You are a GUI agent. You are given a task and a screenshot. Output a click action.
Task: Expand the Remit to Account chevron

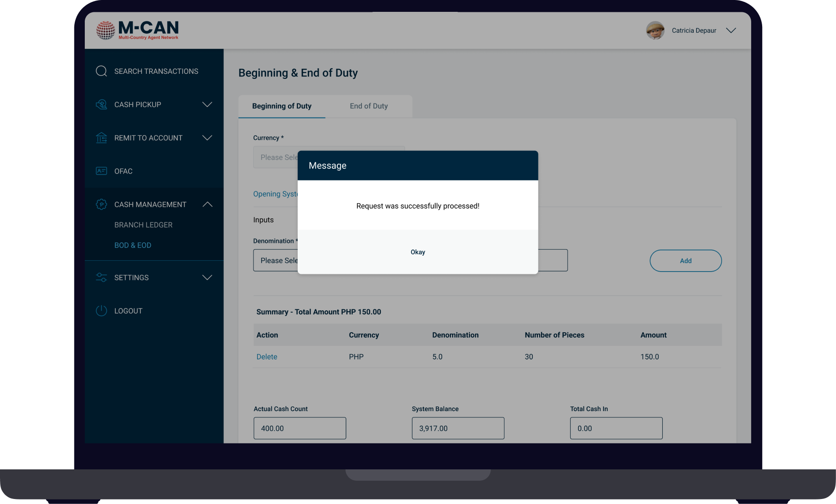pyautogui.click(x=207, y=138)
